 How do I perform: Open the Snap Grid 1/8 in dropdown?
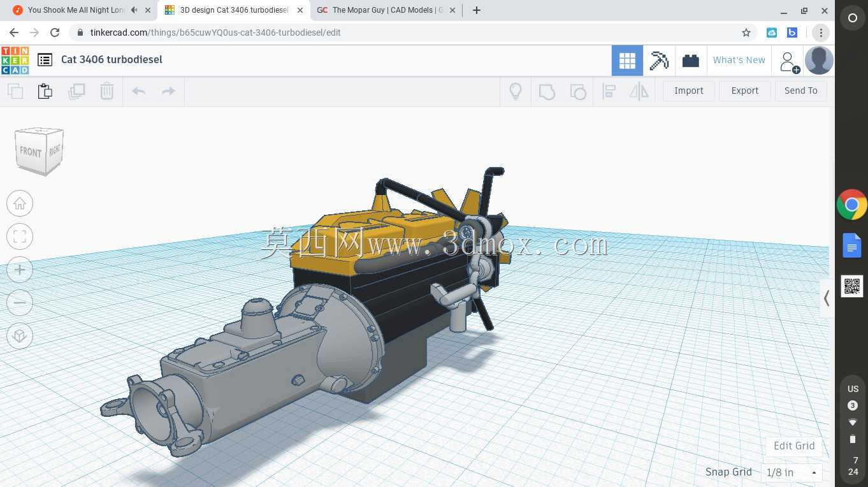coord(792,472)
